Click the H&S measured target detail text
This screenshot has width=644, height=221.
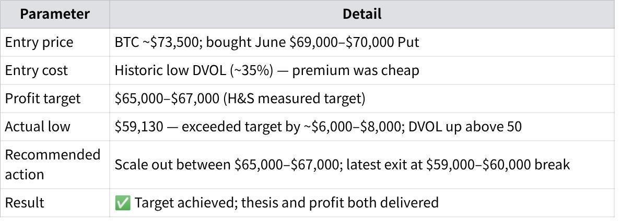click(240, 99)
